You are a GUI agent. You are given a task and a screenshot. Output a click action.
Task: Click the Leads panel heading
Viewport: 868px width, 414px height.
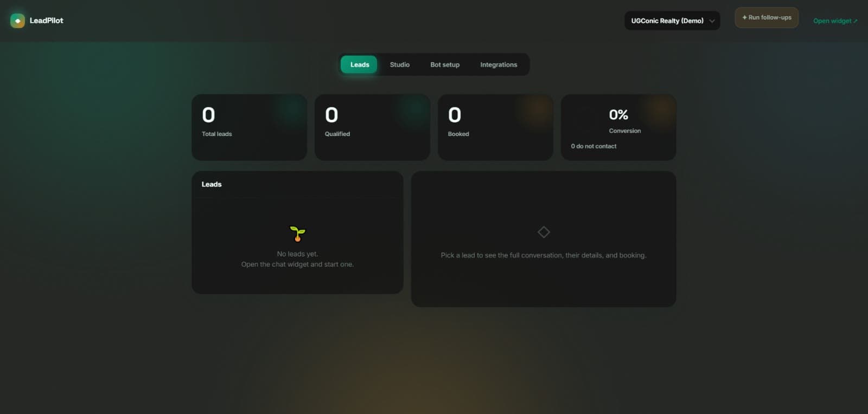[x=212, y=184]
